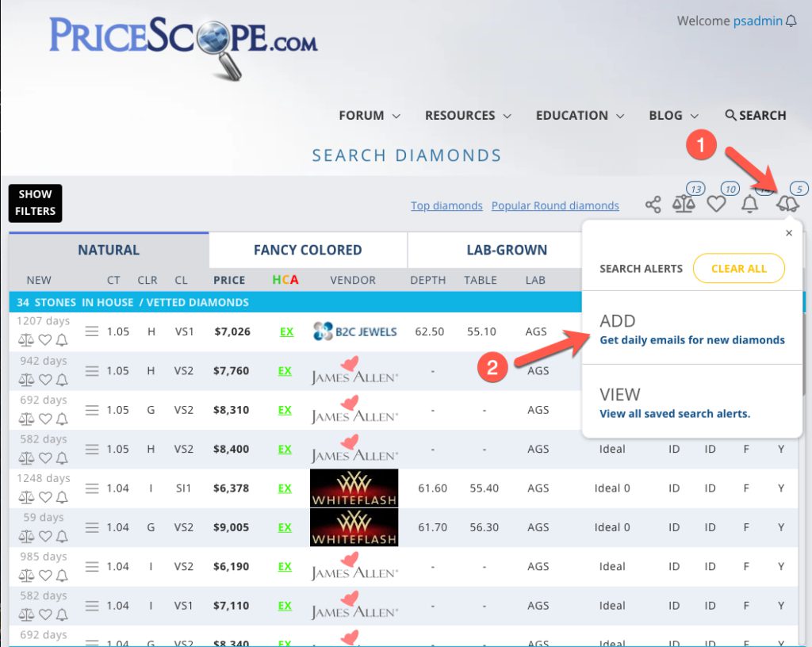
Task: Sort by PRICE column header
Action: tap(229, 280)
